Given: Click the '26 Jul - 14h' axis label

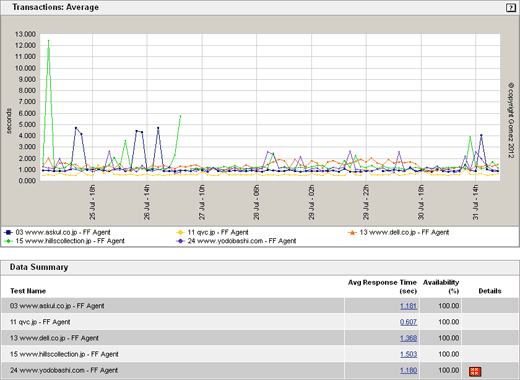Looking at the screenshot, I should (x=147, y=202).
